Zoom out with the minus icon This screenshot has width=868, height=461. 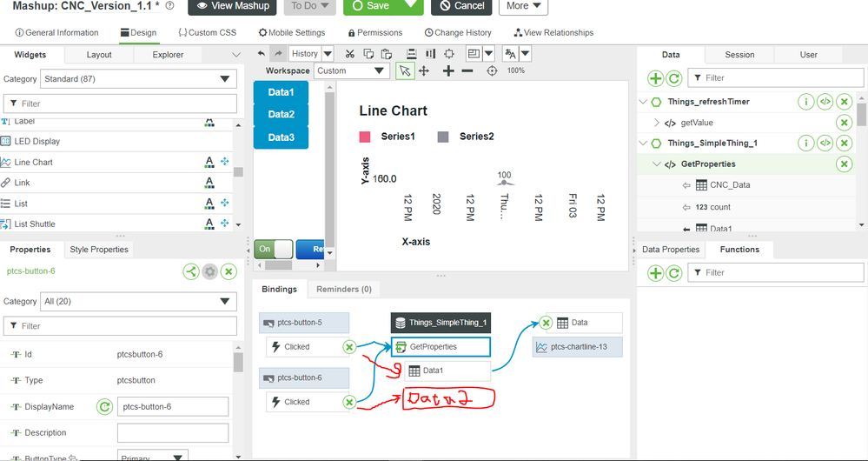(467, 71)
